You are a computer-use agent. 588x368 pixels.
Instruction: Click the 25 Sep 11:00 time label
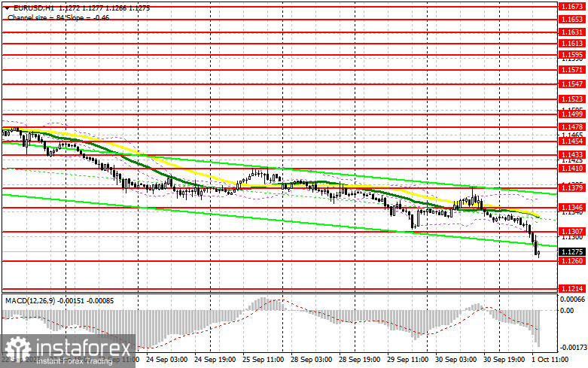pyautogui.click(x=264, y=360)
